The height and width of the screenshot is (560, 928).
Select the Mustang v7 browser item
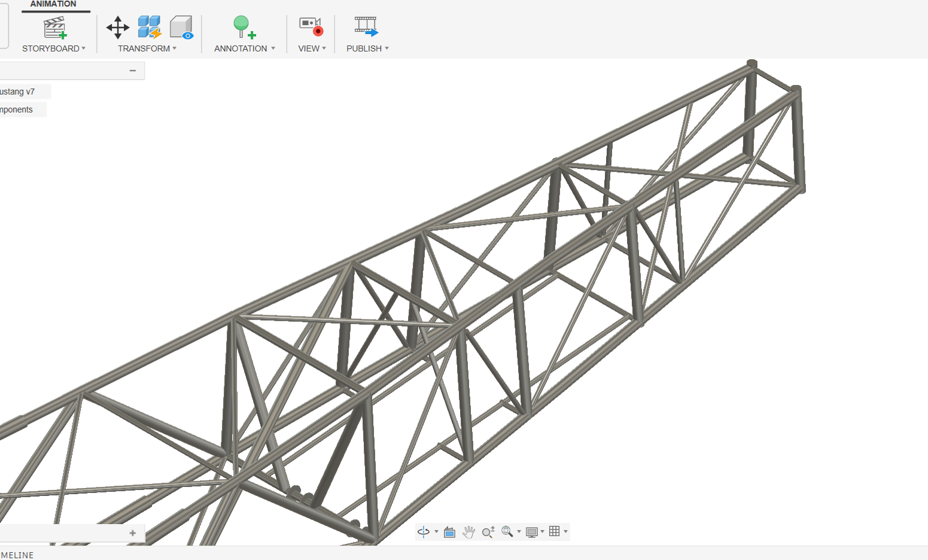click(x=18, y=92)
